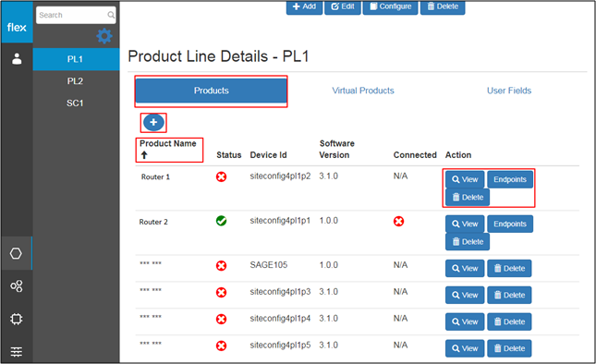Image resolution: width=596 pixels, height=364 pixels.
Task: Sort by the Product Name column arrow
Action: [144, 155]
